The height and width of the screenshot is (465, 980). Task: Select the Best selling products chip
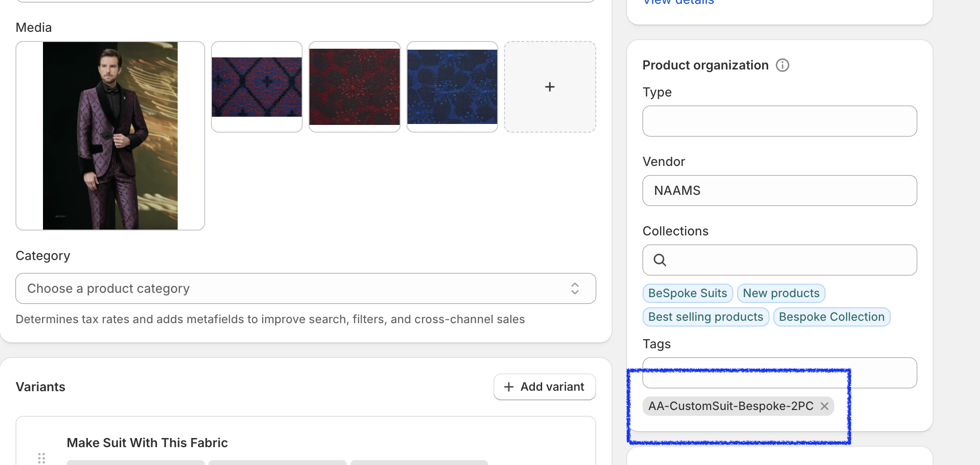click(x=706, y=317)
